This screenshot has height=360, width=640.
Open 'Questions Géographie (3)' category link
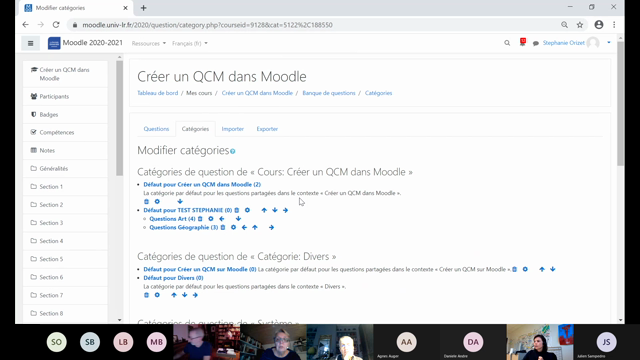[184, 227]
